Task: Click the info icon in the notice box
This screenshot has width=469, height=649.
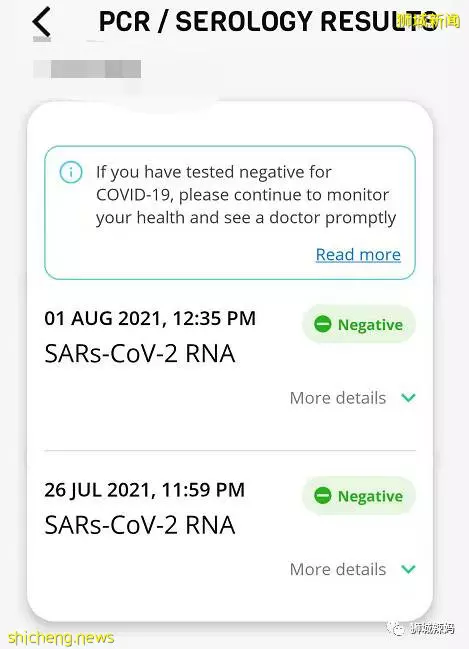Action: (71, 172)
